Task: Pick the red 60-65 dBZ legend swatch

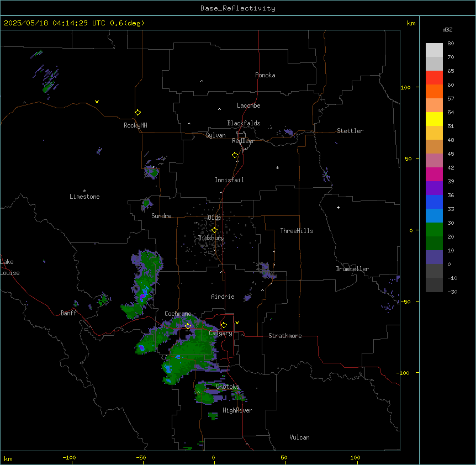Action: 434,77
